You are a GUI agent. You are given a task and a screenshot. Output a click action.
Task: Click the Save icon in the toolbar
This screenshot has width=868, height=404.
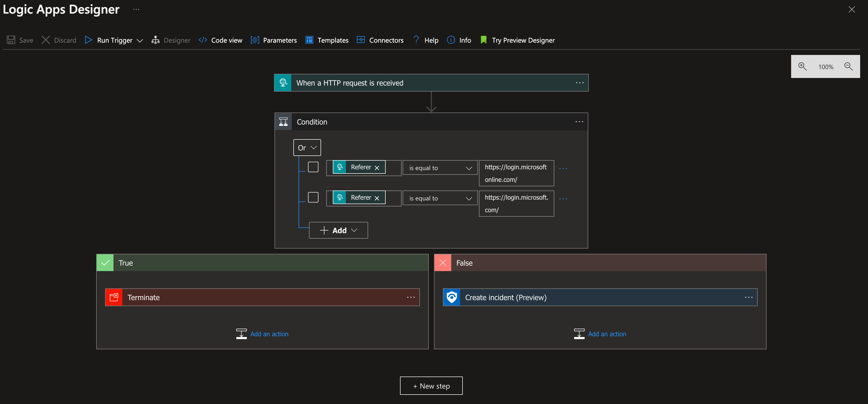tap(11, 40)
